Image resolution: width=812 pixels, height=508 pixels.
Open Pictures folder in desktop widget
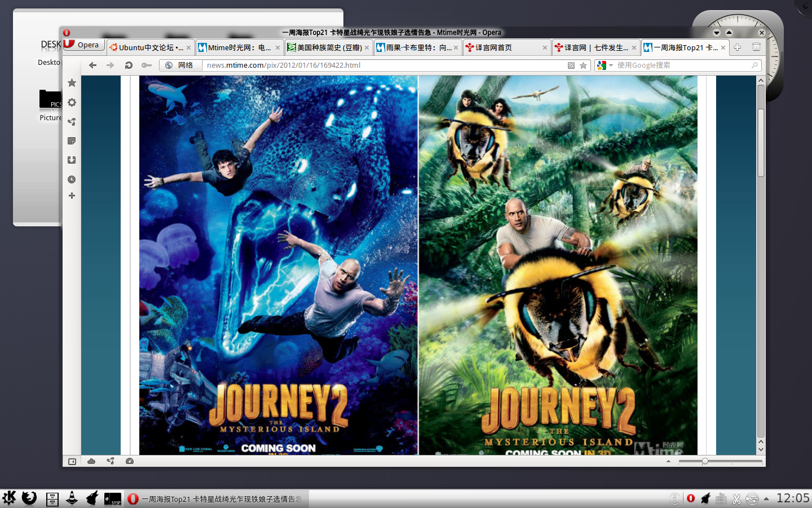50,106
